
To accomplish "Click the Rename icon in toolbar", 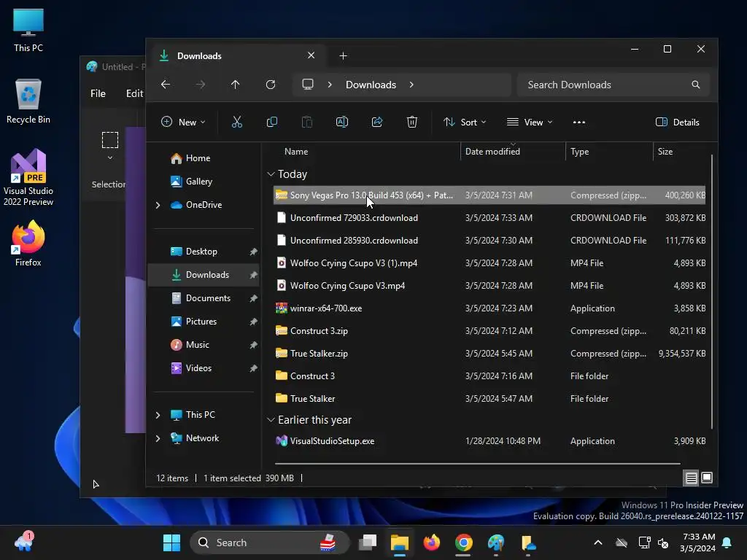I will (x=342, y=122).
